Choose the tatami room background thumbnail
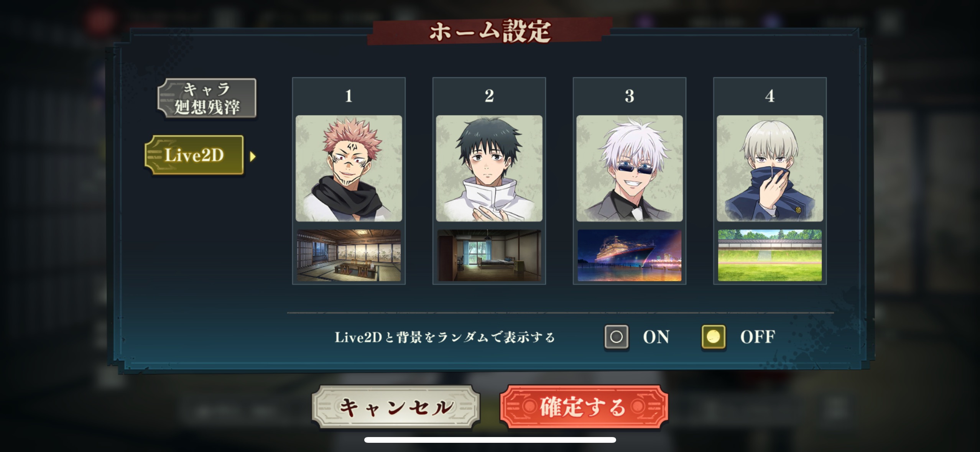 tap(349, 255)
